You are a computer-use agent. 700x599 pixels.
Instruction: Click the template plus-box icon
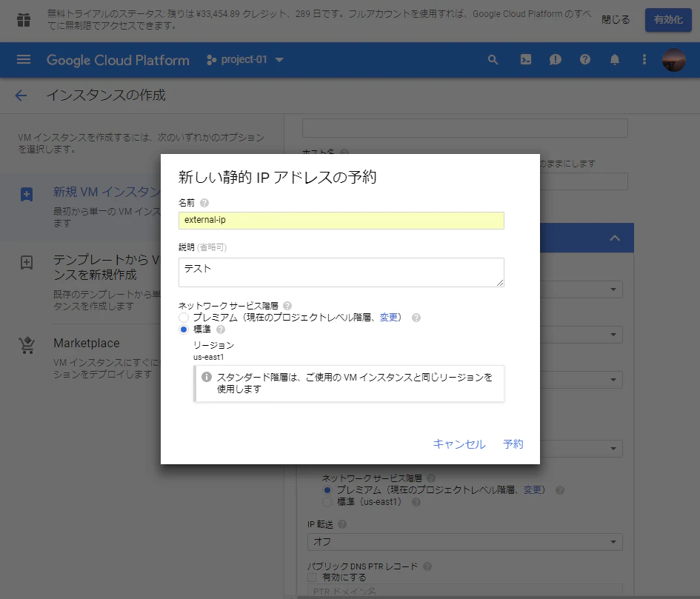coord(27,262)
